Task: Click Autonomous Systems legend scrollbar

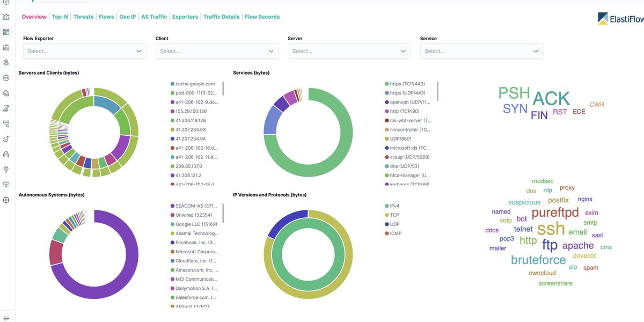Action: pyautogui.click(x=223, y=213)
